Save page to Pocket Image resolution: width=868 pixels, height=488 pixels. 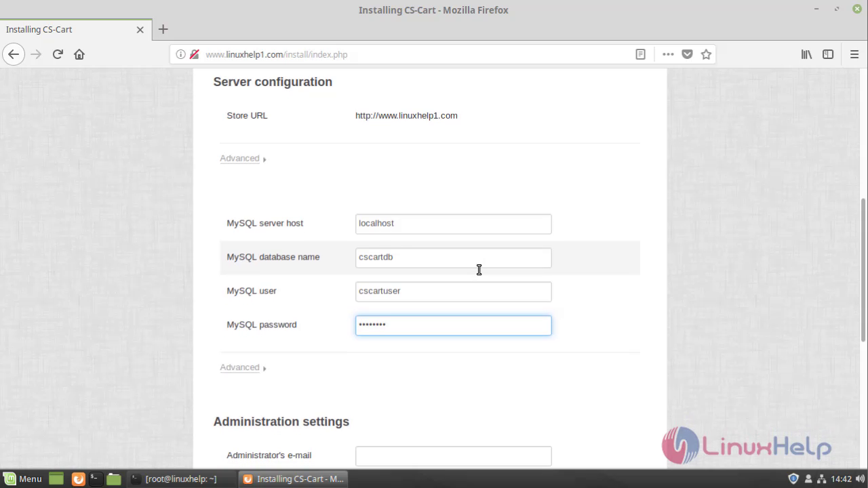point(687,54)
